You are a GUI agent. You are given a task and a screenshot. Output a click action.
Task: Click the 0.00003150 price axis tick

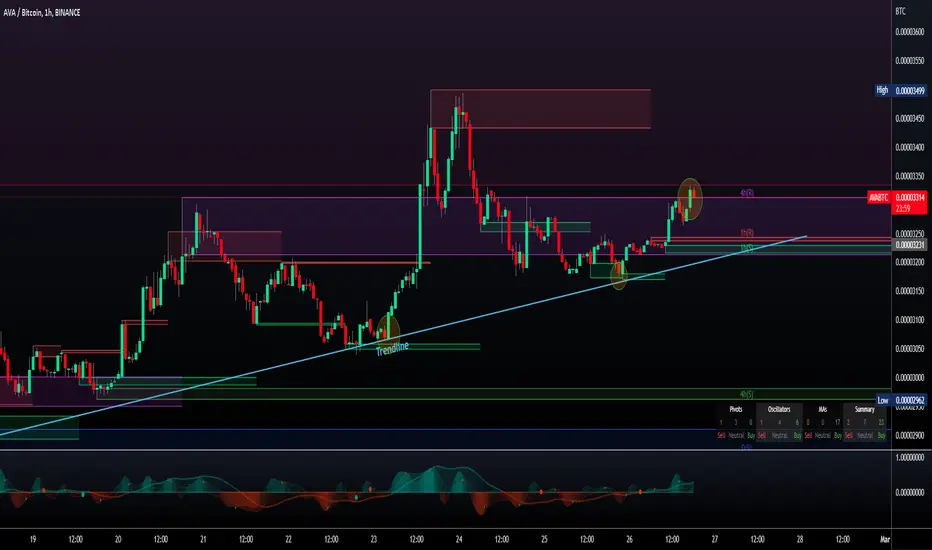tap(910, 291)
